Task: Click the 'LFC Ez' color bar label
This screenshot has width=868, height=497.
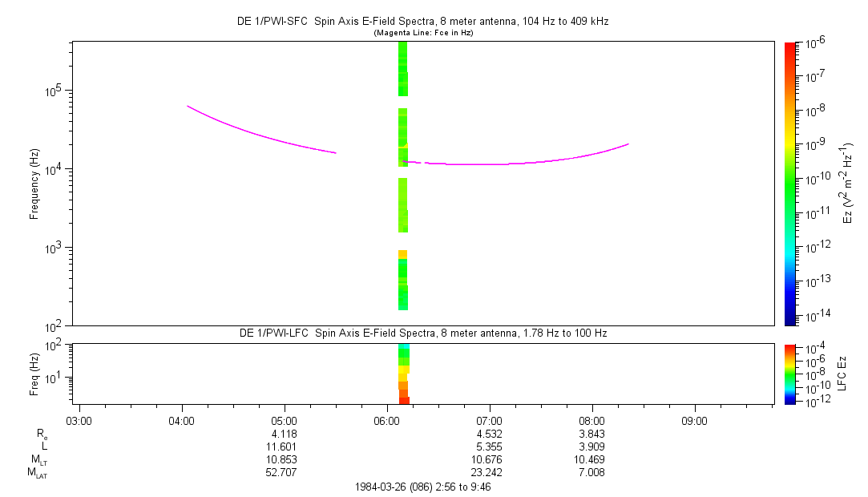Action: pyautogui.click(x=842, y=374)
